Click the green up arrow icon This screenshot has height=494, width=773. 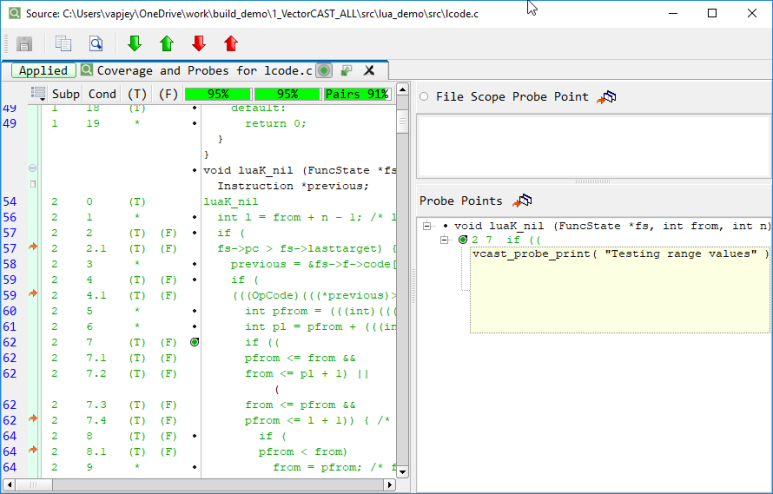click(167, 44)
